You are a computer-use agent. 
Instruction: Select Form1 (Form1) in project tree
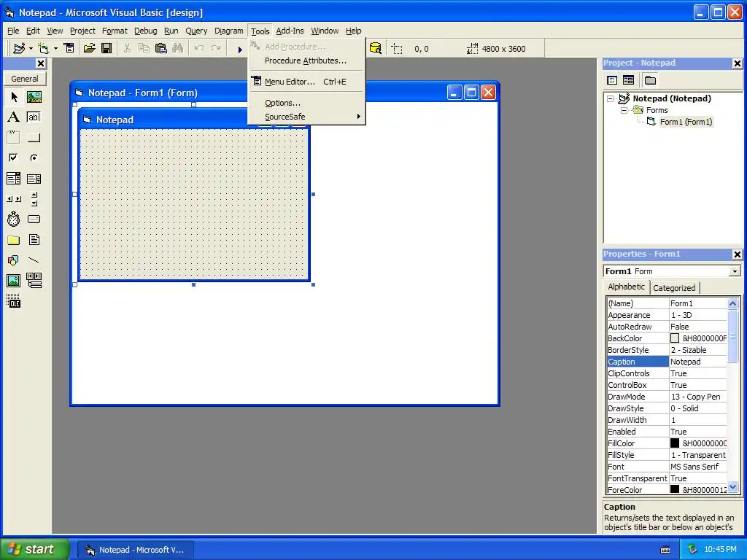[686, 122]
